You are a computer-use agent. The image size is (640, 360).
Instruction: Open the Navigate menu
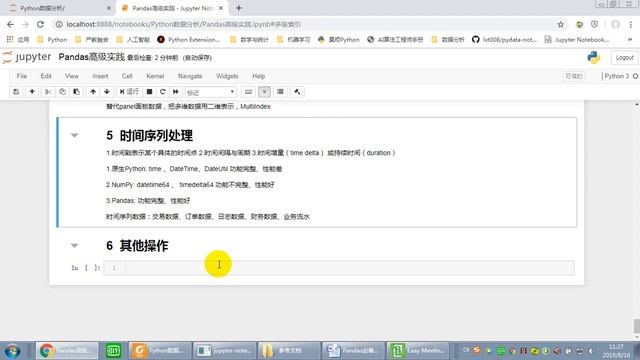tap(190, 76)
